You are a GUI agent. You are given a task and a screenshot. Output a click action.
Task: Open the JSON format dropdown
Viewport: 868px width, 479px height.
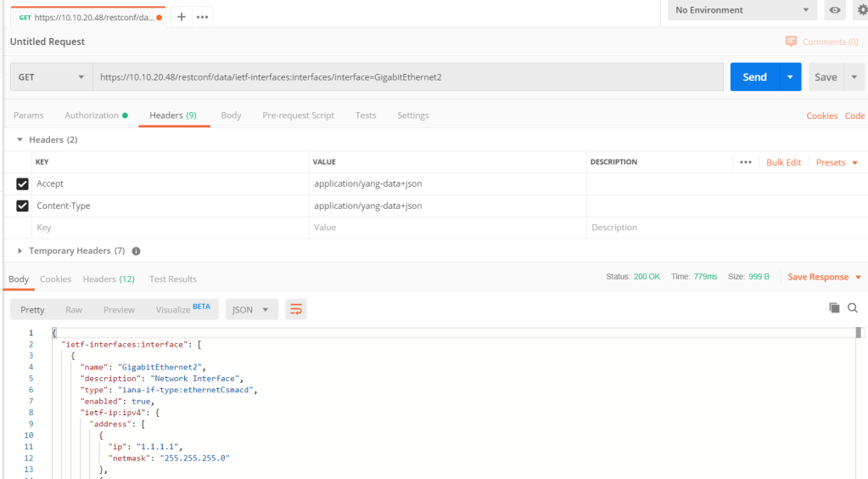[251, 310]
